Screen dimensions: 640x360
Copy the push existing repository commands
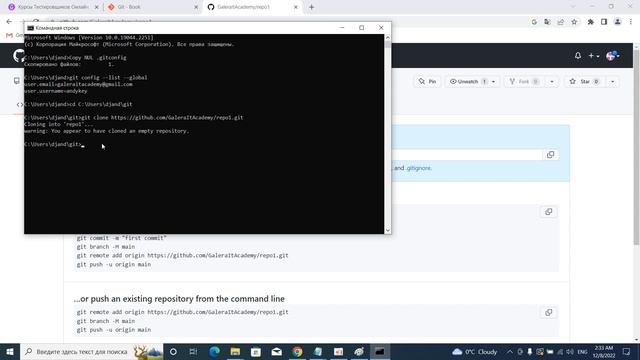(549, 313)
